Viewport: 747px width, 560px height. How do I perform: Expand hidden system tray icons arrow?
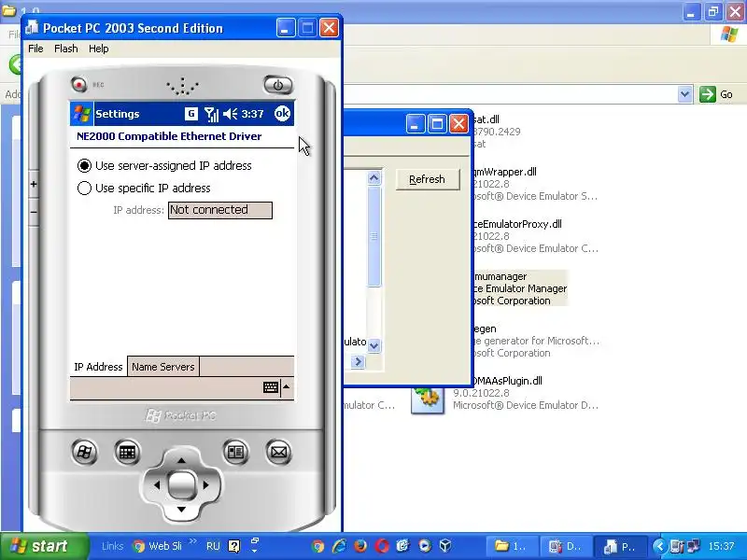click(x=660, y=546)
